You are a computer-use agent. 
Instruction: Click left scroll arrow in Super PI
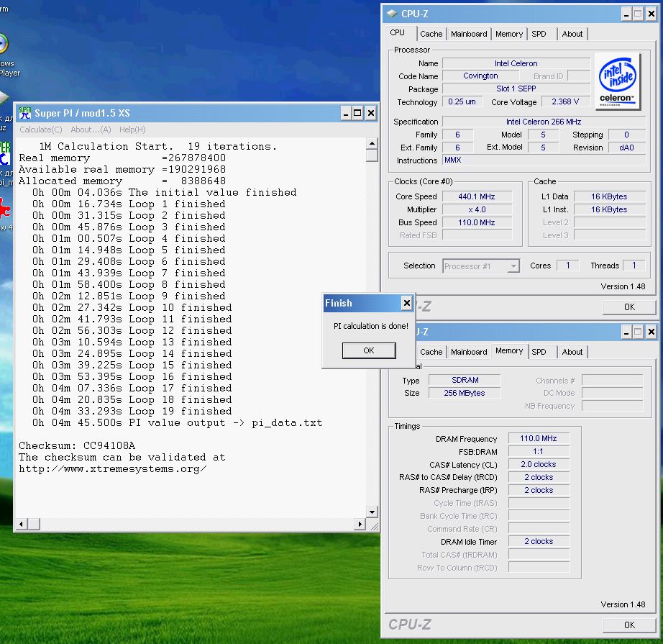coord(21,525)
